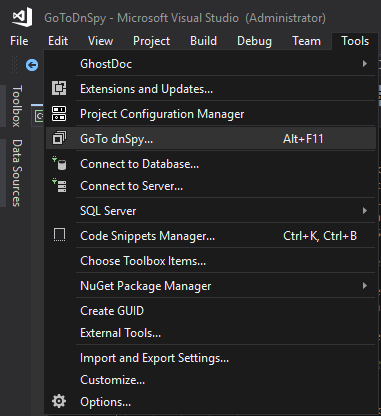Open the File menu
This screenshot has height=416, width=381.
[x=19, y=41]
